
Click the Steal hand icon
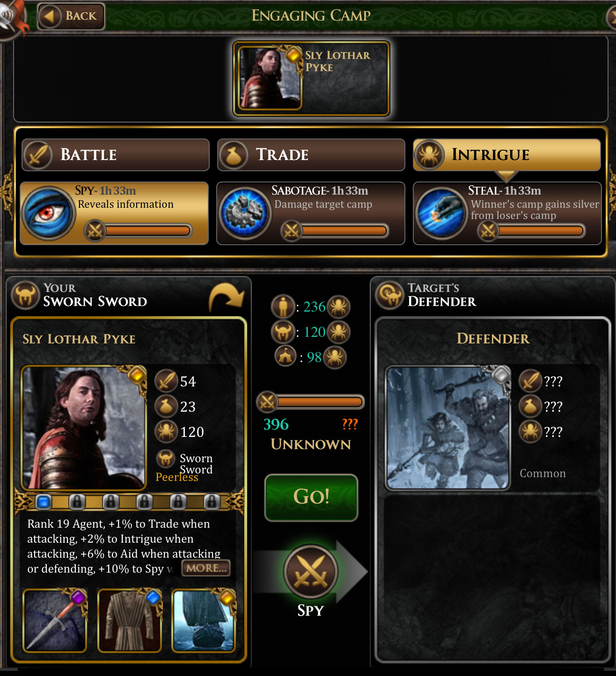point(441,213)
